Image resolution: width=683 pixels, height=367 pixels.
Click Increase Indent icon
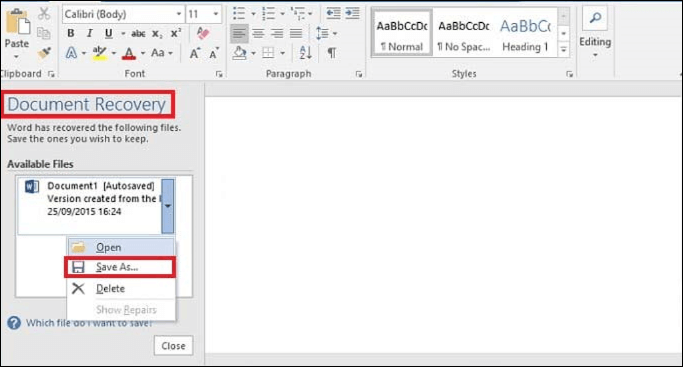point(352,13)
